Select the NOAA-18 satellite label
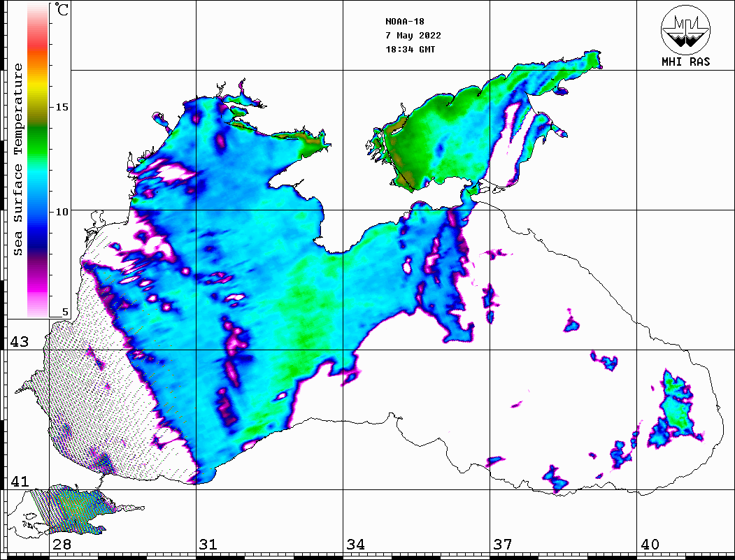The image size is (735, 560). 405,22
